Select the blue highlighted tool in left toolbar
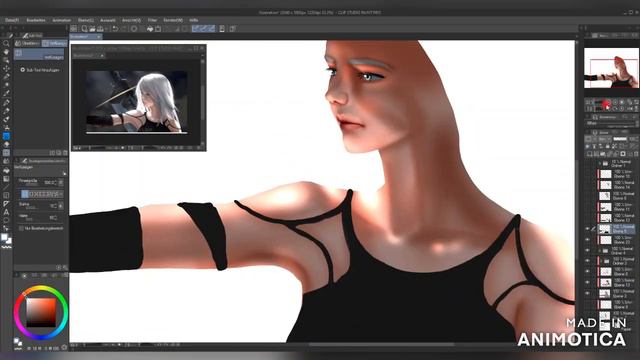 click(6, 136)
